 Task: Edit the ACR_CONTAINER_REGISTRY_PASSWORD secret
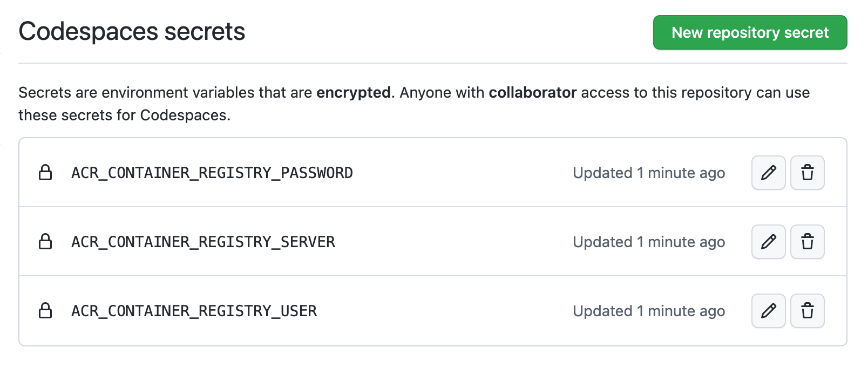point(768,173)
